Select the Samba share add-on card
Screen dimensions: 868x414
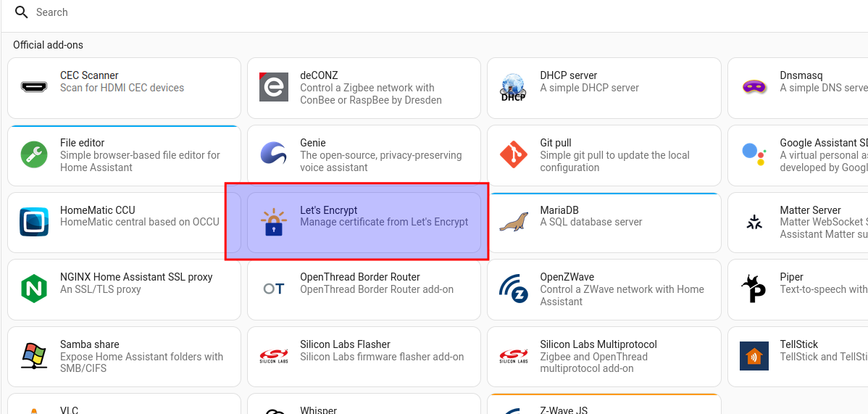coord(124,357)
